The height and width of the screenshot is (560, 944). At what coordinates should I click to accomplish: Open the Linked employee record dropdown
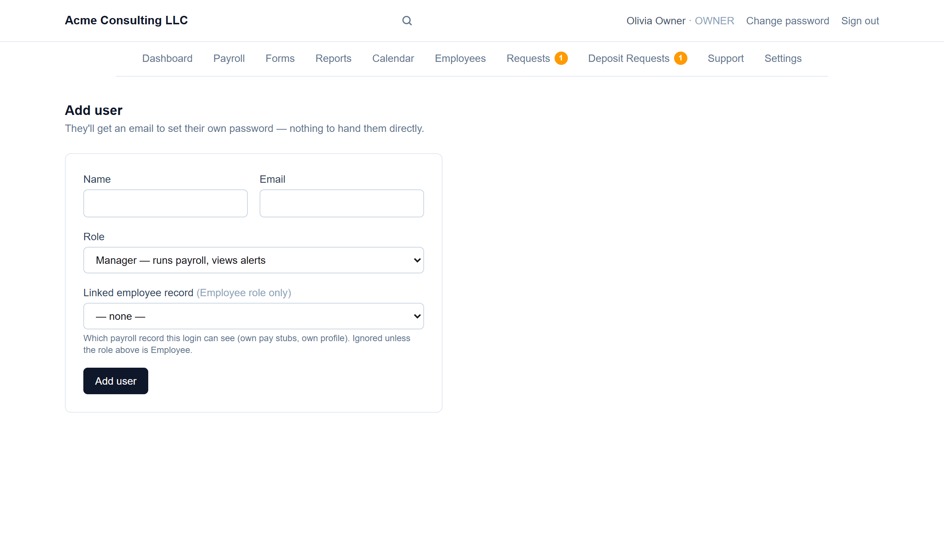pyautogui.click(x=253, y=316)
